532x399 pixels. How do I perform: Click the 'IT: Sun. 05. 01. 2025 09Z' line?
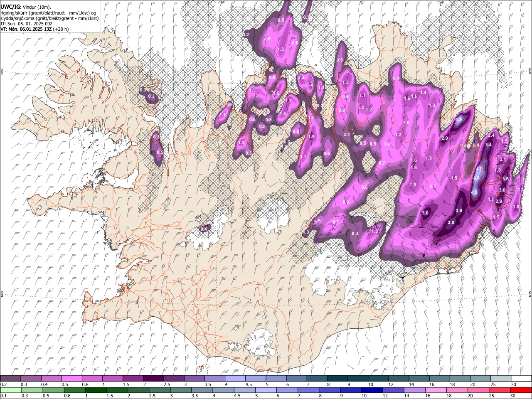coord(27,24)
